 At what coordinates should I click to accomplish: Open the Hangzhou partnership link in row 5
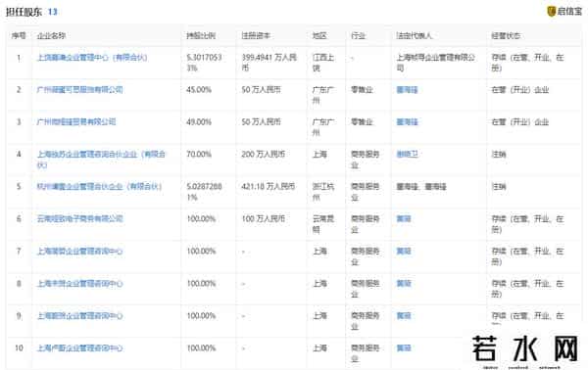click(x=99, y=186)
